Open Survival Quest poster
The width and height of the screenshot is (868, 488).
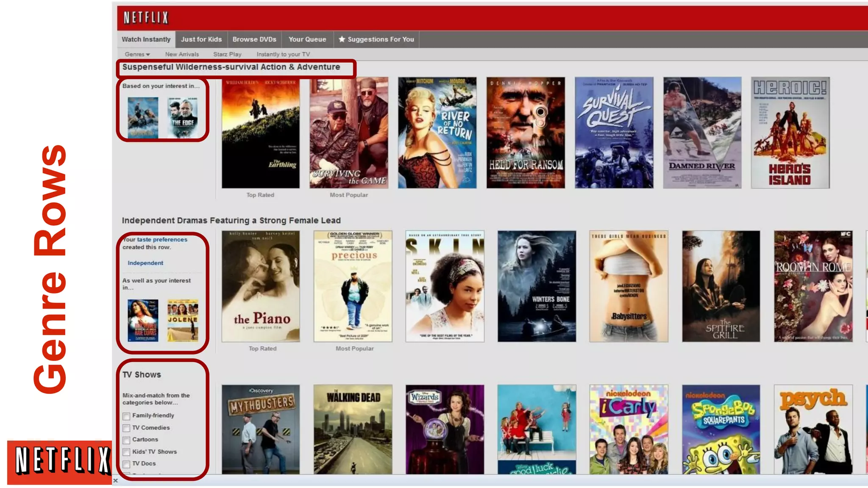(x=614, y=133)
